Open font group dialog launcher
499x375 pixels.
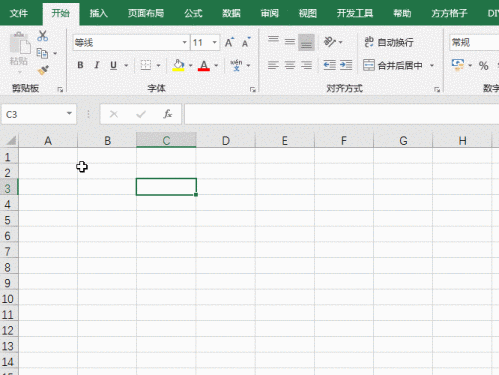pyautogui.click(x=253, y=89)
